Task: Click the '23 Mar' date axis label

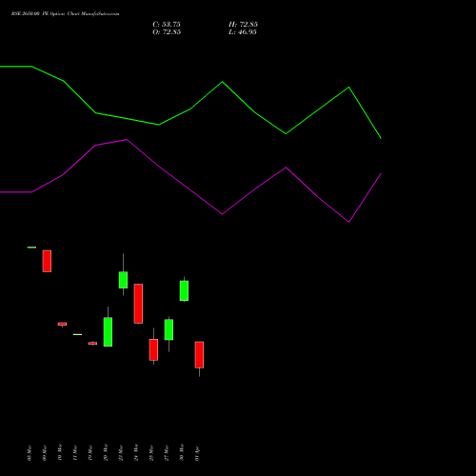Action: pyautogui.click(x=121, y=453)
